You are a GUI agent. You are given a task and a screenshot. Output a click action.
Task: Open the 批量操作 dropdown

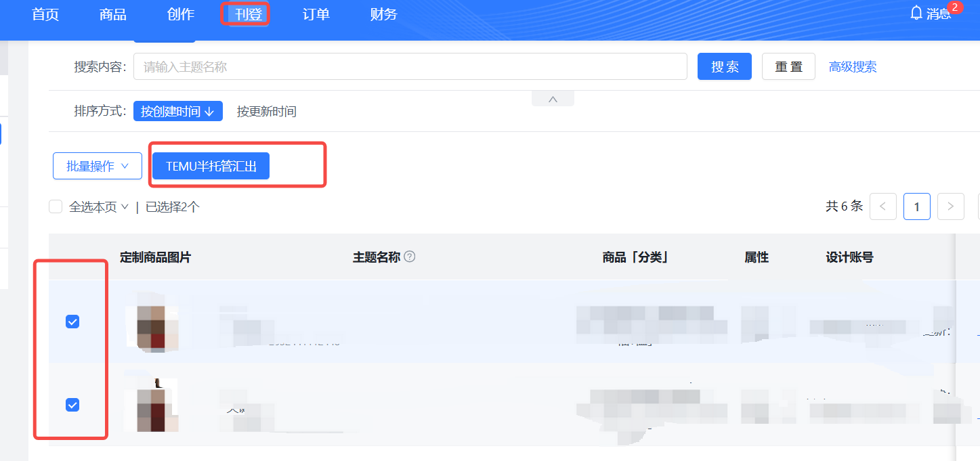[97, 166]
